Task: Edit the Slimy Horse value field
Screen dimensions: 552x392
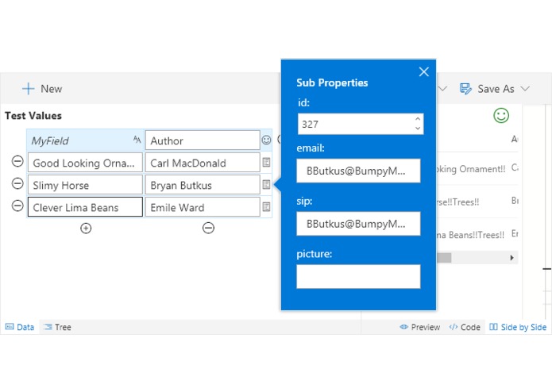Action: click(85, 185)
